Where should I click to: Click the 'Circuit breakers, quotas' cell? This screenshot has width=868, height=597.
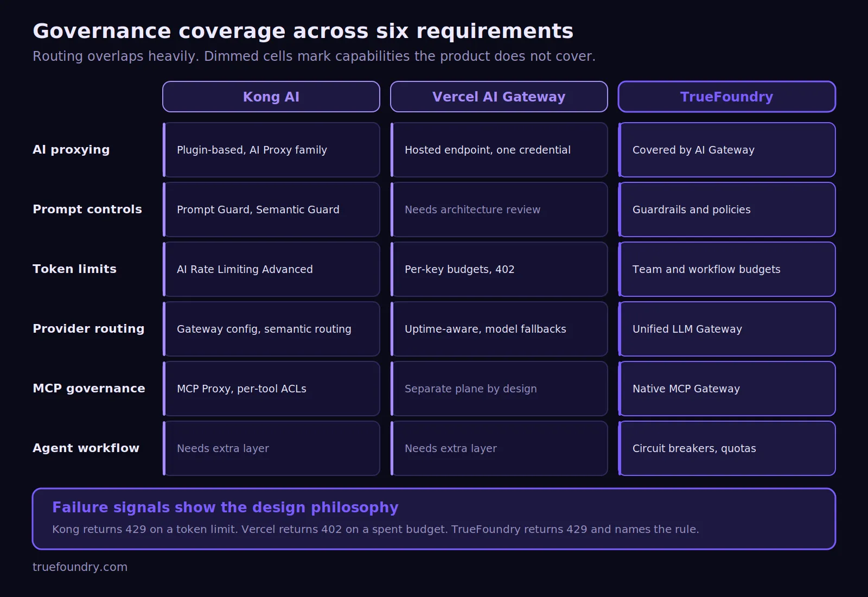727,448
